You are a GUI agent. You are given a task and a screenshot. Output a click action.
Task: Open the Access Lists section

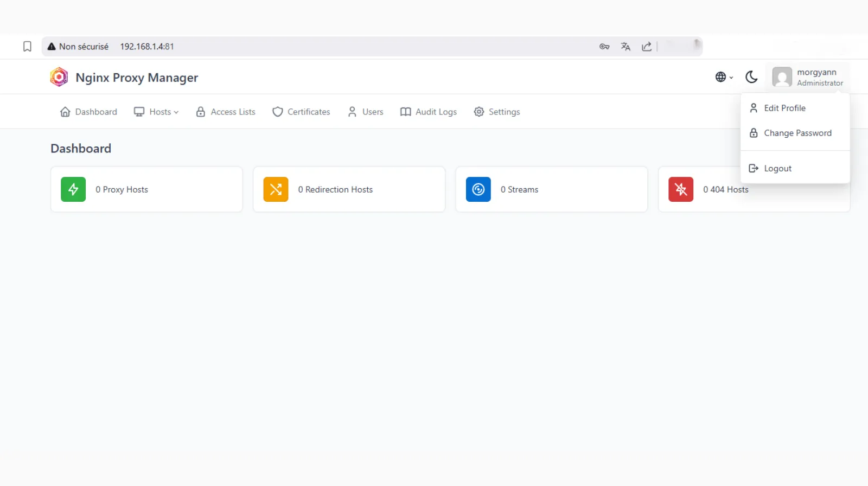point(226,112)
